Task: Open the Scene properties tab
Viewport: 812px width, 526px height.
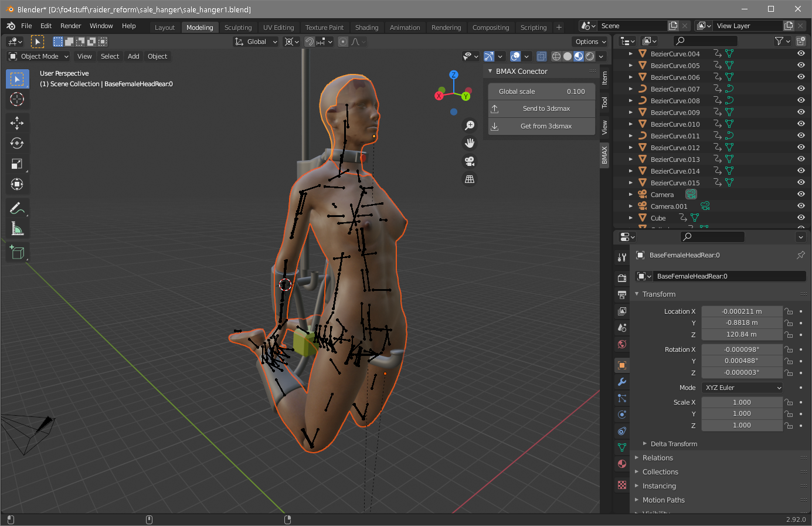Action: pos(622,327)
